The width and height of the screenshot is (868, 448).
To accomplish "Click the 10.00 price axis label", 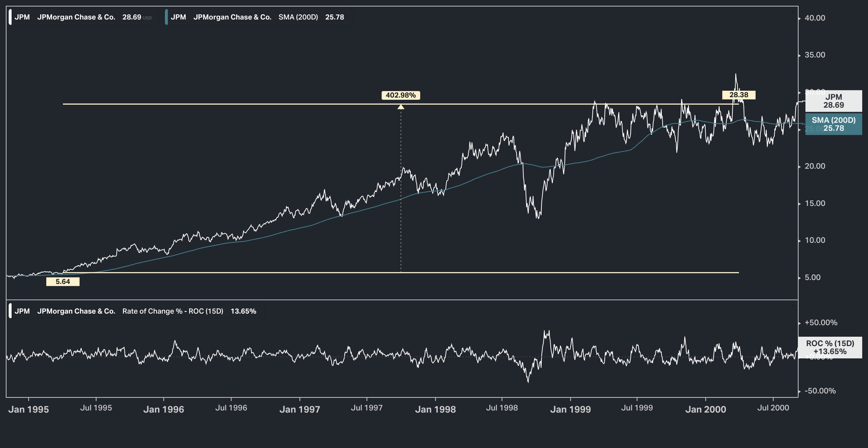I will tap(815, 240).
